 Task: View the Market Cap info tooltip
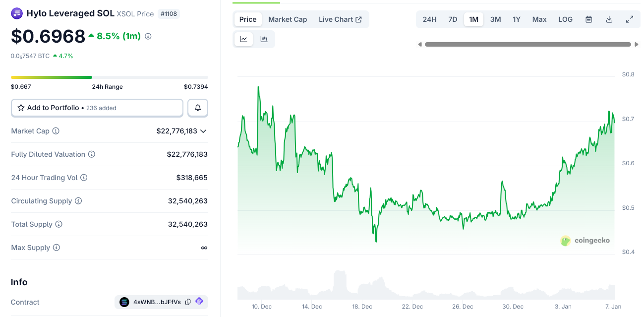click(x=55, y=131)
